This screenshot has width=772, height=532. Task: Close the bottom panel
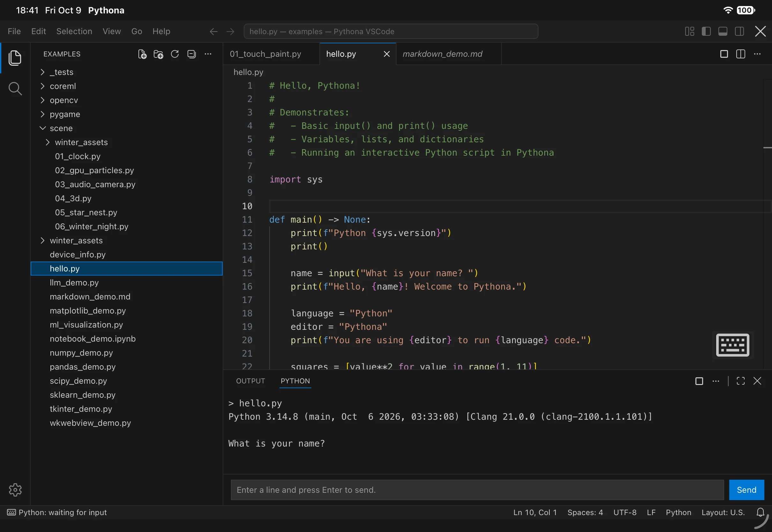[757, 381]
